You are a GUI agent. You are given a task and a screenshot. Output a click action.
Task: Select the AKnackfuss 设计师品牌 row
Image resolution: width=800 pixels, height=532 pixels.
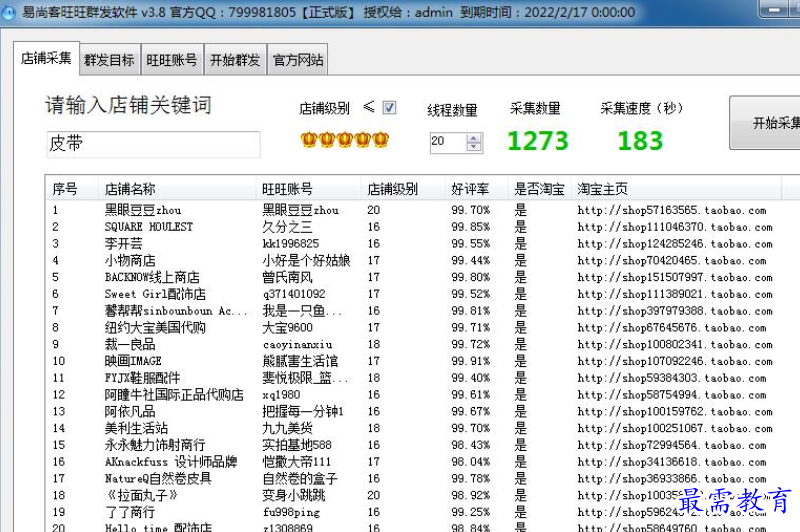pyautogui.click(x=171, y=462)
